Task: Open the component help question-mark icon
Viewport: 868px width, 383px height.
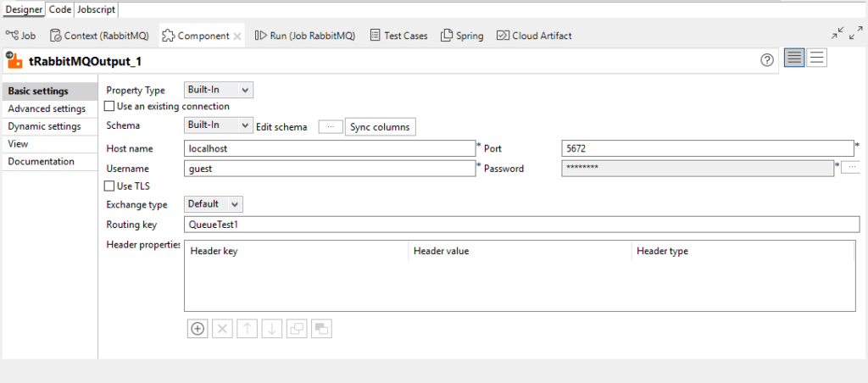Action: 766,60
